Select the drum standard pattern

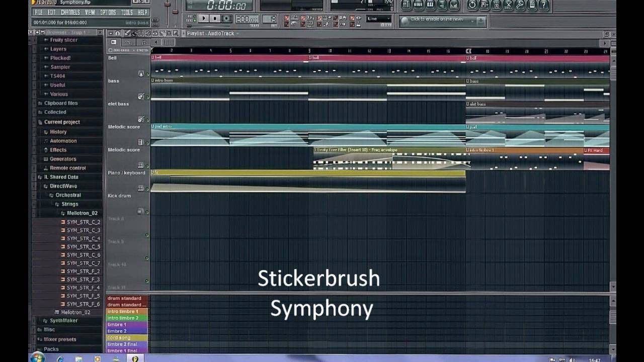(127, 298)
